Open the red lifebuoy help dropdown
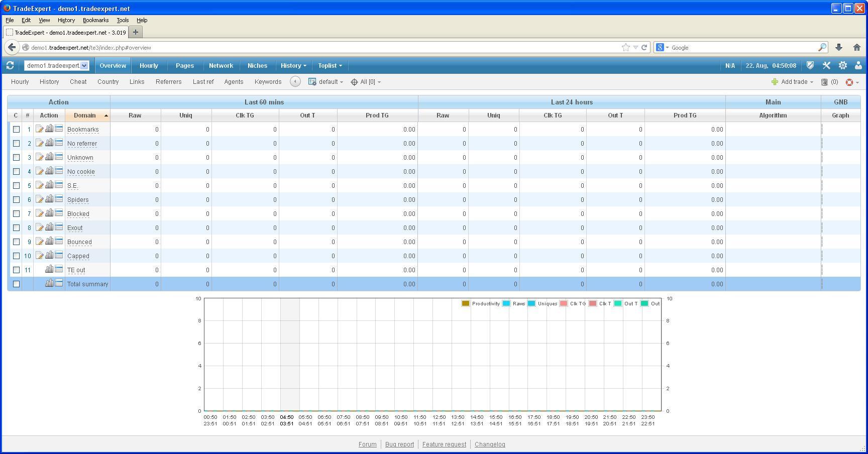 coord(852,82)
